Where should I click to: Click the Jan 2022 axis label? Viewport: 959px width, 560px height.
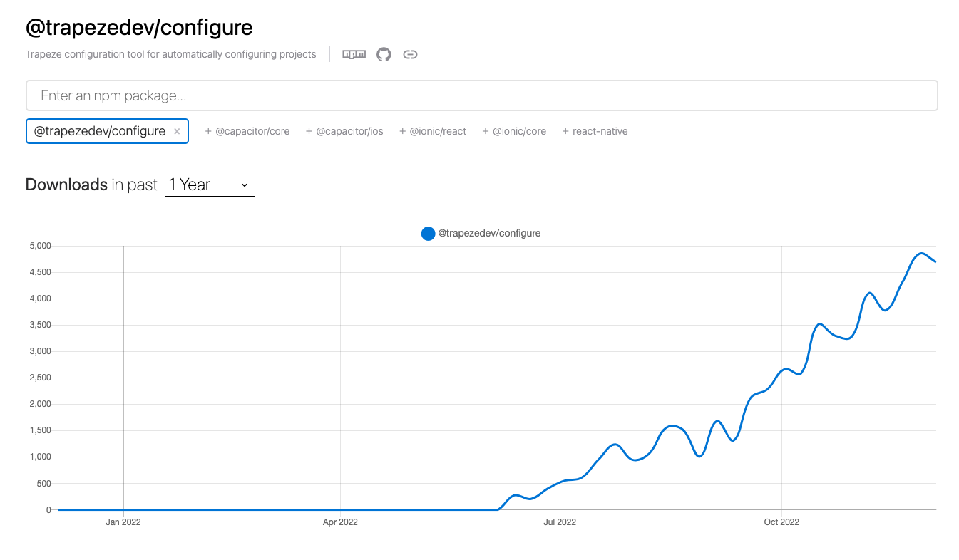click(123, 522)
